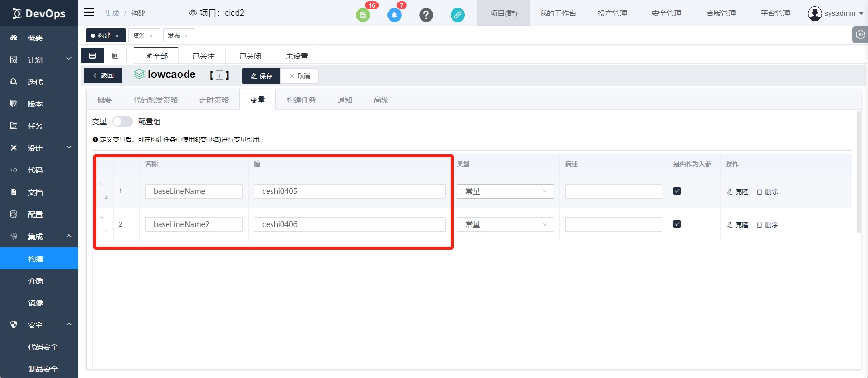Move baseLineName row down with arrow
Screen dimensions: 868x378
click(106, 198)
